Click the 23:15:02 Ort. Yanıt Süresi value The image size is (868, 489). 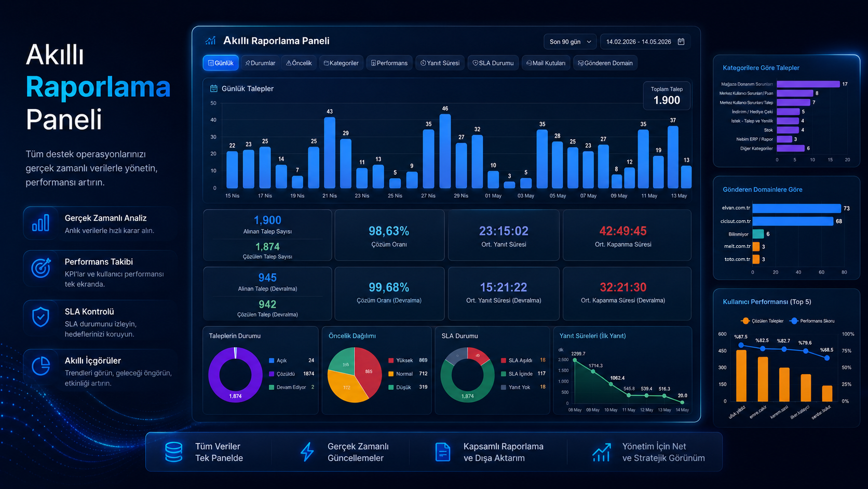click(504, 231)
